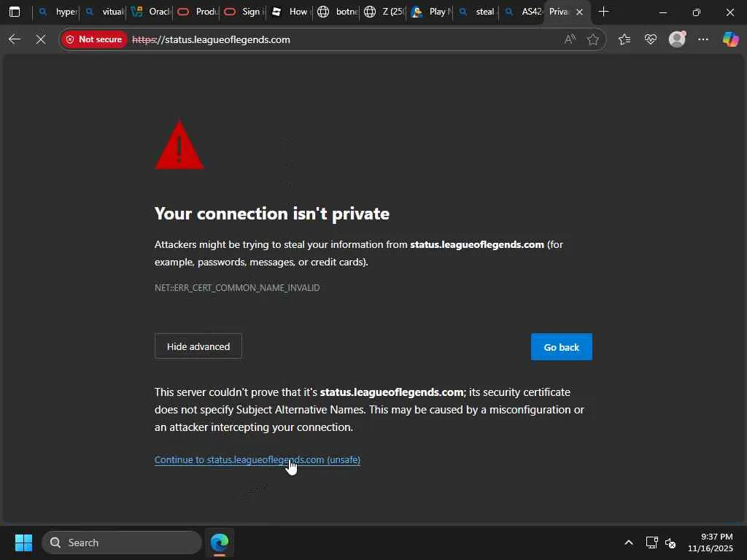Click the heading Your connection isn't private
Screen dimensions: 747x560
click(x=272, y=214)
